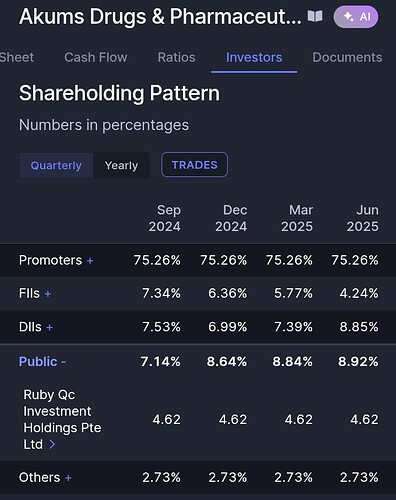Viewport: 396px width, 500px height.
Task: Open Ruby Qc Investment Holdings chevron
Action: pyautogui.click(x=52, y=444)
